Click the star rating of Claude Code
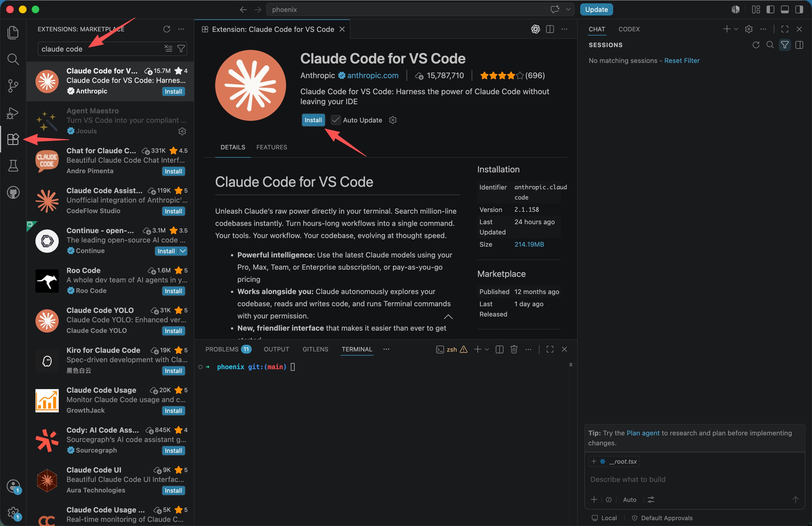This screenshot has width=812, height=526. click(512, 75)
